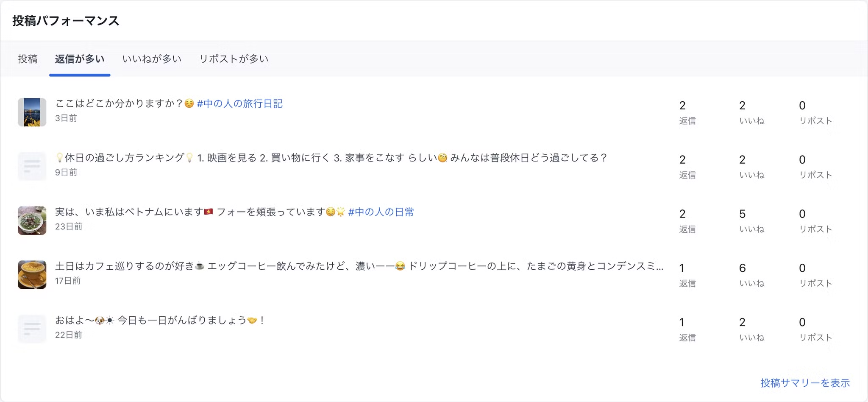Click the 6 いいね count on the coffee post
868x402 pixels.
(752, 275)
